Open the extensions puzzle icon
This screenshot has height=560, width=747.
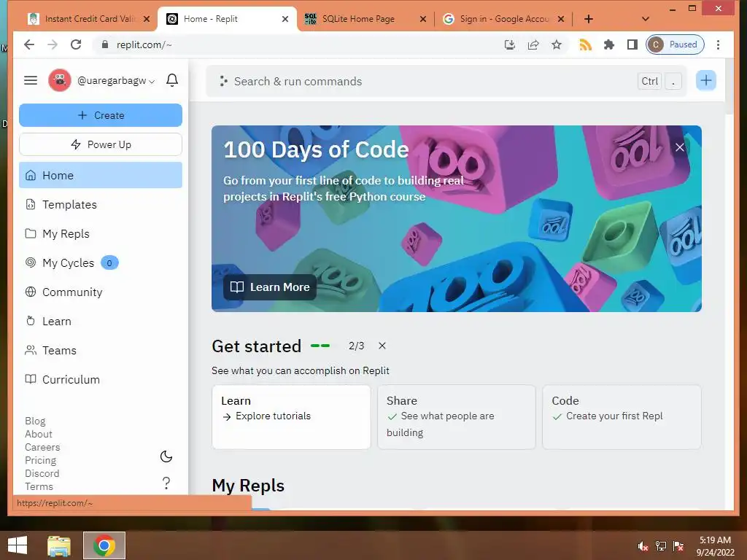point(609,44)
